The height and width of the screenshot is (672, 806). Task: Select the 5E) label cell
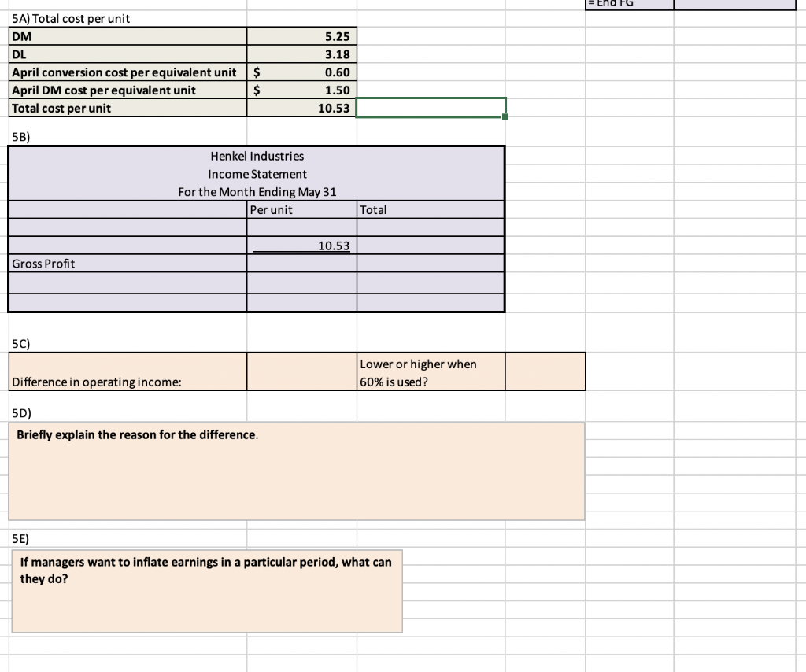pos(128,538)
